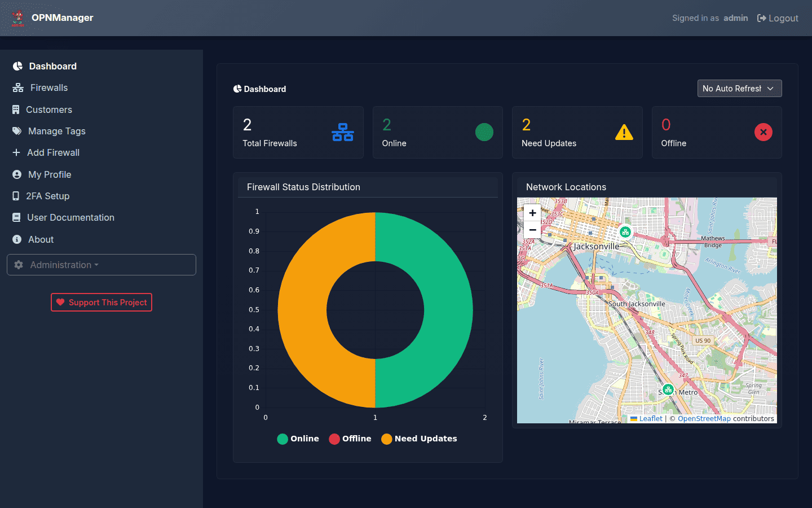The image size is (812, 508).
Task: Toggle the Online series in chart legend
Action: [298, 439]
